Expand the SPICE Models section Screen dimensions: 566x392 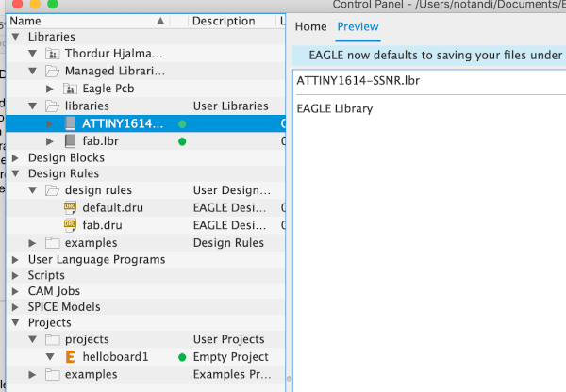point(15,307)
